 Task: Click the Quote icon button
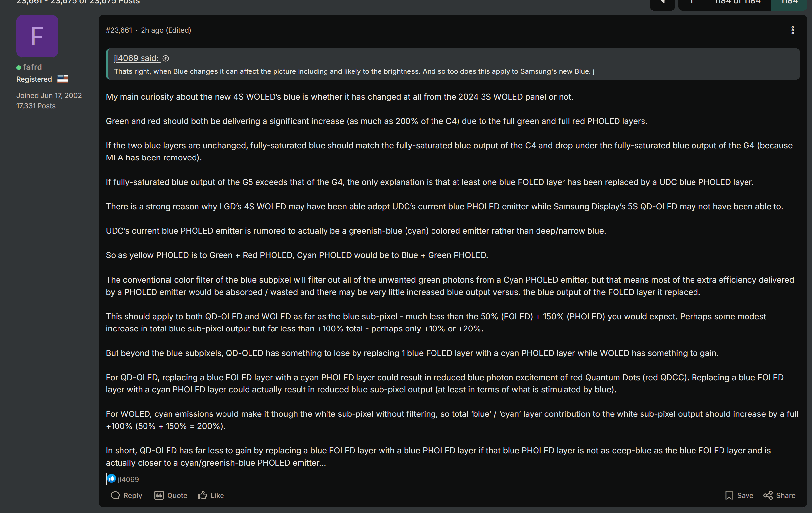coord(159,495)
